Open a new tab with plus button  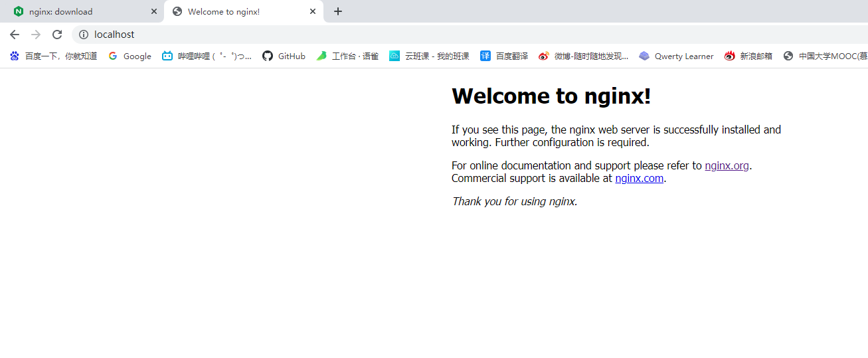(338, 11)
